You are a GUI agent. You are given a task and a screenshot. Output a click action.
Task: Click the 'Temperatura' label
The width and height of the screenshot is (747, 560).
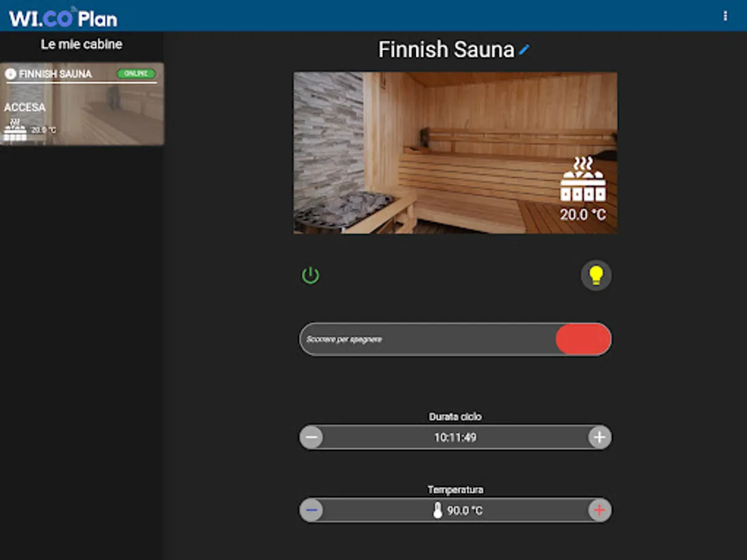(456, 490)
